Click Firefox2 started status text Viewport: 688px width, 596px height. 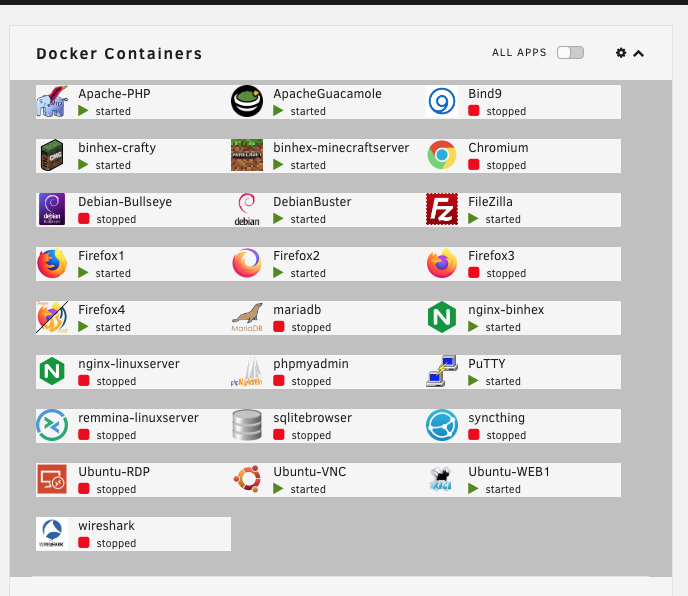click(308, 273)
